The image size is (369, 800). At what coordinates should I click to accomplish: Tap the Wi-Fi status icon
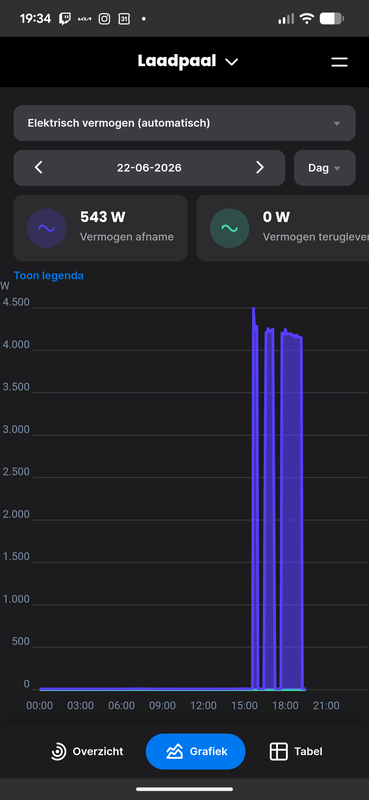click(306, 19)
